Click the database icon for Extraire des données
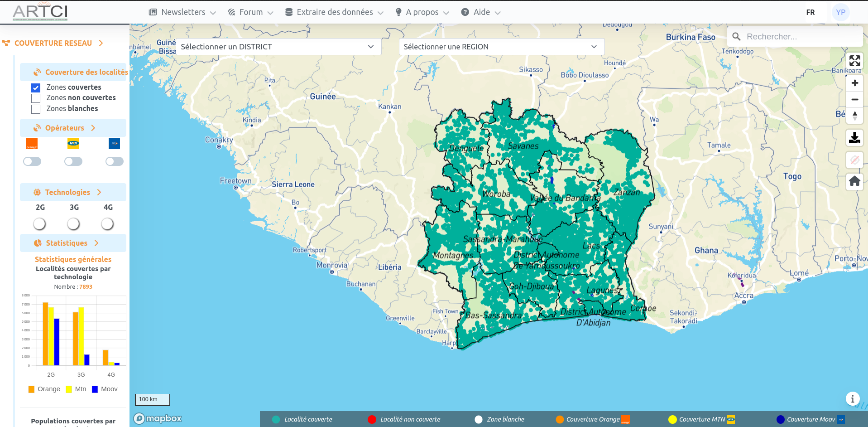Screen dimensions: 868x427 (289, 12)
